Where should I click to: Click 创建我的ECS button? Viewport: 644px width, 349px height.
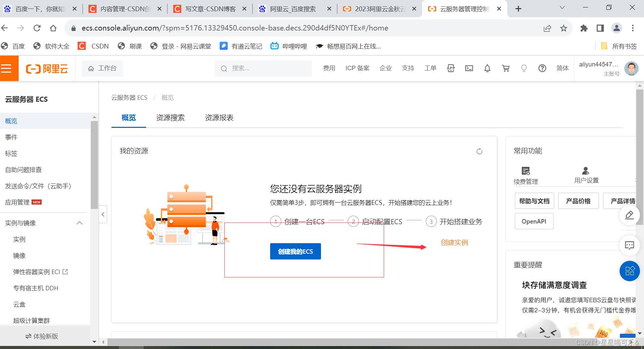pos(296,251)
